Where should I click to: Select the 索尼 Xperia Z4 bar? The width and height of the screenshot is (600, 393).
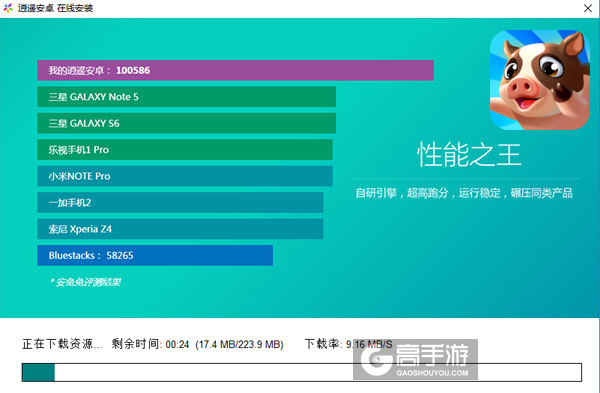click(x=180, y=229)
